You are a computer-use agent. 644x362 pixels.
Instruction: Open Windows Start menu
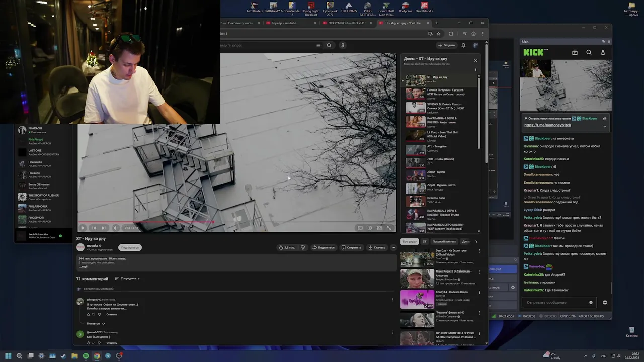8,356
